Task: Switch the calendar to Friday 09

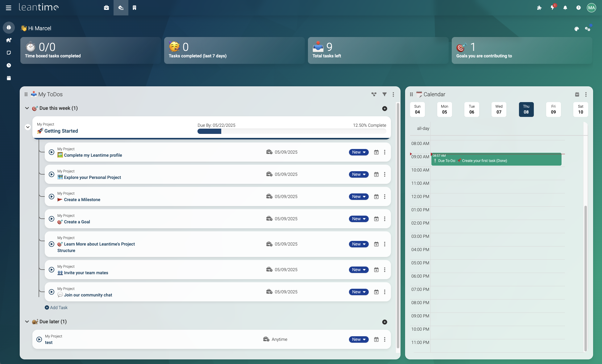Action: (x=553, y=110)
